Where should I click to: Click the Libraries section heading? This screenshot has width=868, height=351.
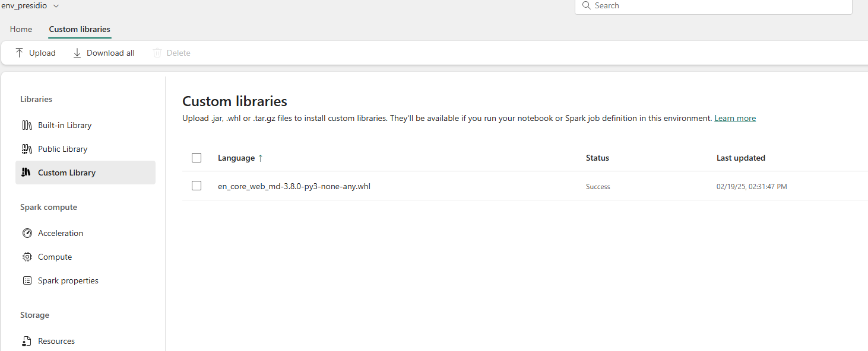[x=36, y=99]
